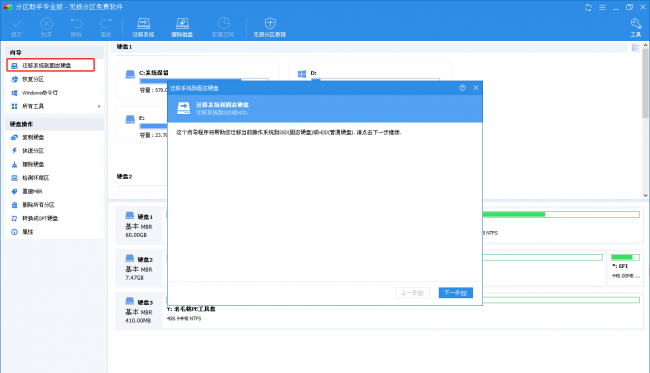Screen dimensions: 650x373
Task: Click the Back (上一步) button in dialog
Action: [412, 293]
